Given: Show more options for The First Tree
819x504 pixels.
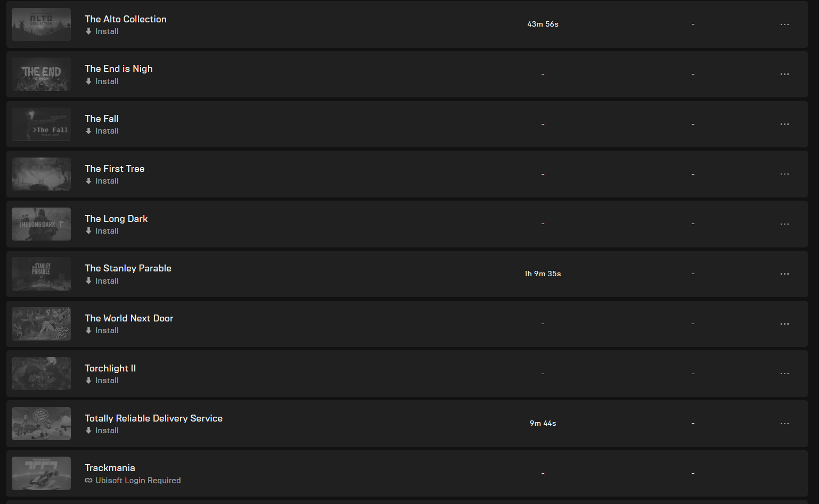Looking at the screenshot, I should click(784, 174).
